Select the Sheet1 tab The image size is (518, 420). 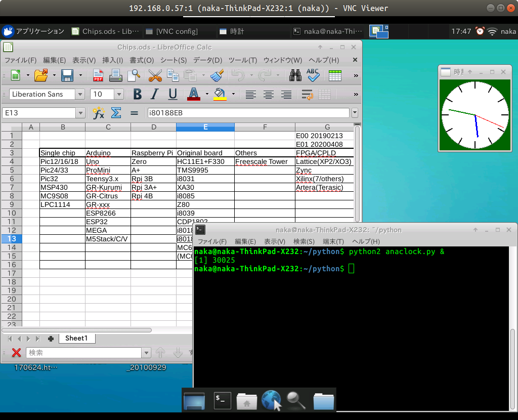pos(77,339)
